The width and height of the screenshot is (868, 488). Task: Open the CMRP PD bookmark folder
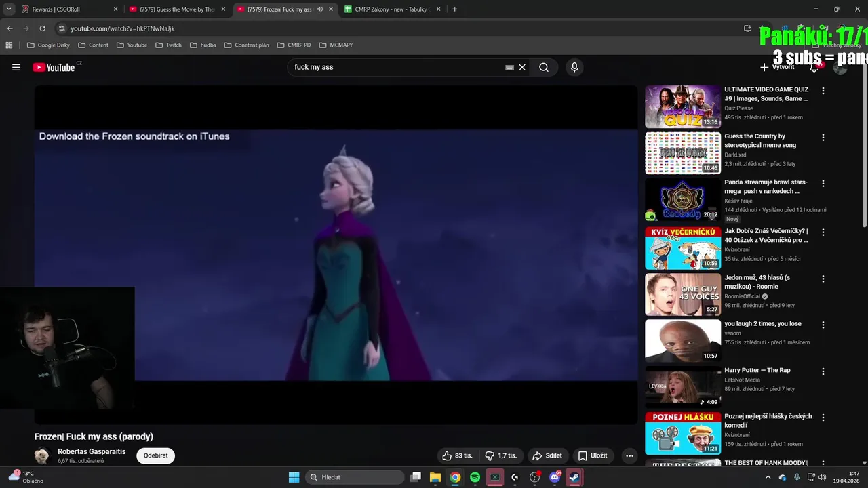click(294, 45)
